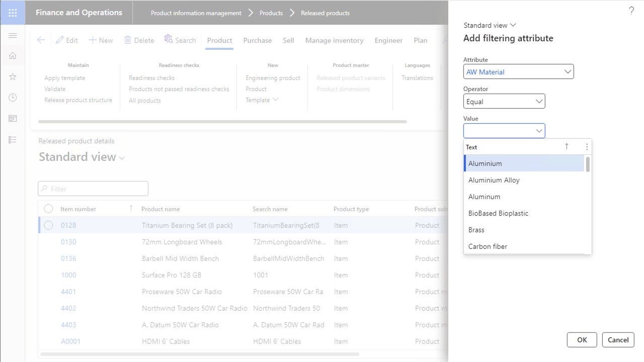Go to the Home icon in sidebar
This screenshot has height=362, width=644.
(x=13, y=56)
